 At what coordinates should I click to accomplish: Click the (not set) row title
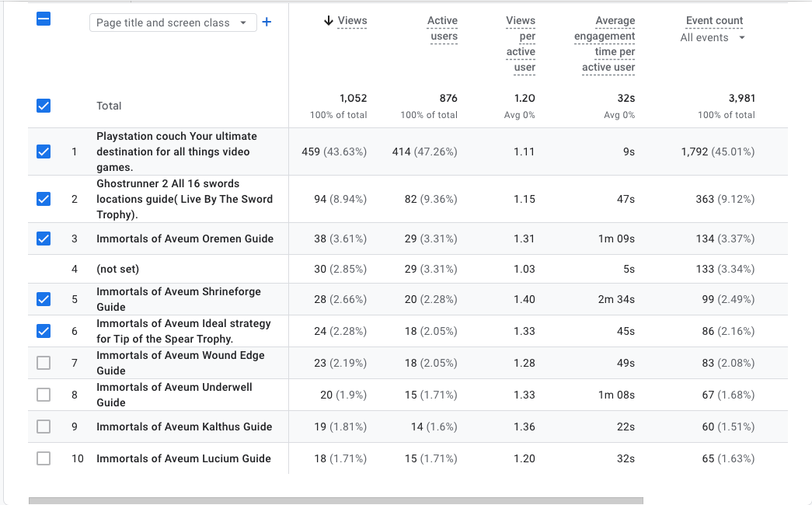(x=117, y=269)
